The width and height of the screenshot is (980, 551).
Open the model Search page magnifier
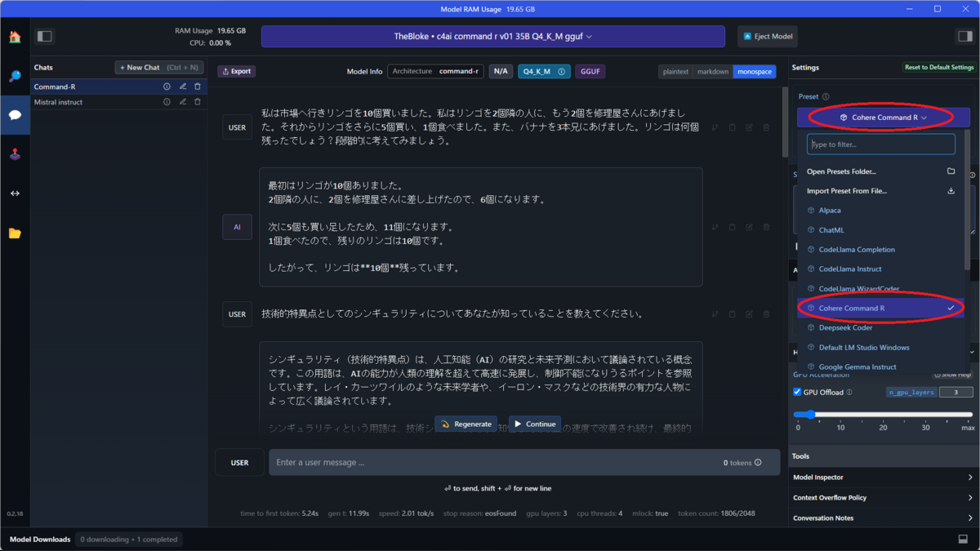point(15,76)
